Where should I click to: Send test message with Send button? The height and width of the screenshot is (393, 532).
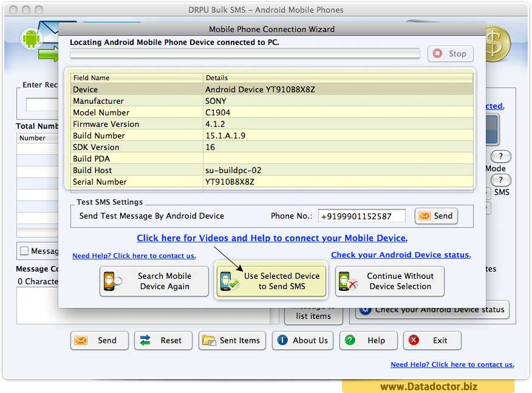pyautogui.click(x=436, y=216)
